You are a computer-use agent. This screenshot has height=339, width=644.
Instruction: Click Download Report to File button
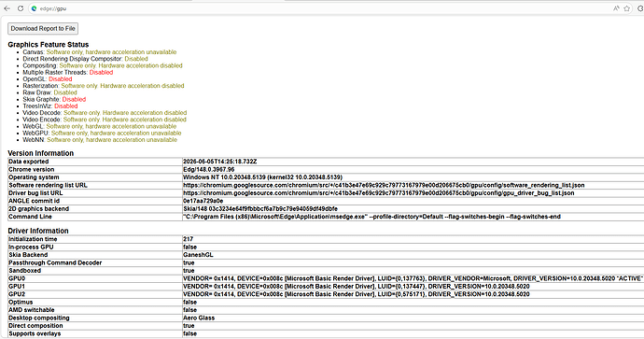43,28
